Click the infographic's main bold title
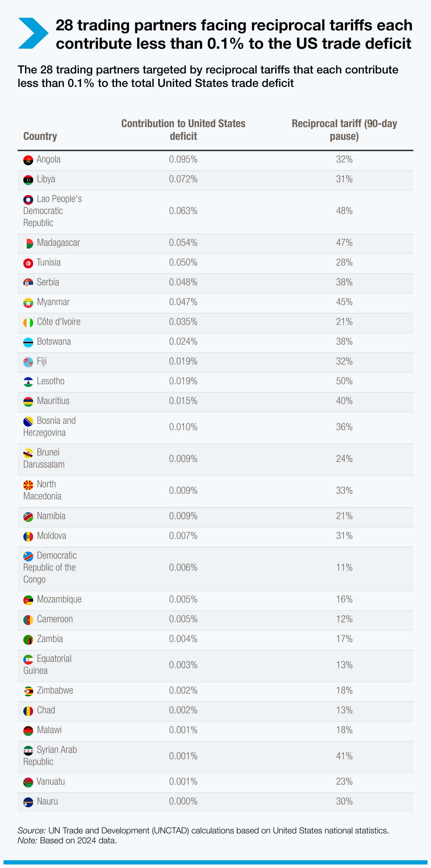This screenshot has height=868, width=431. [234, 34]
